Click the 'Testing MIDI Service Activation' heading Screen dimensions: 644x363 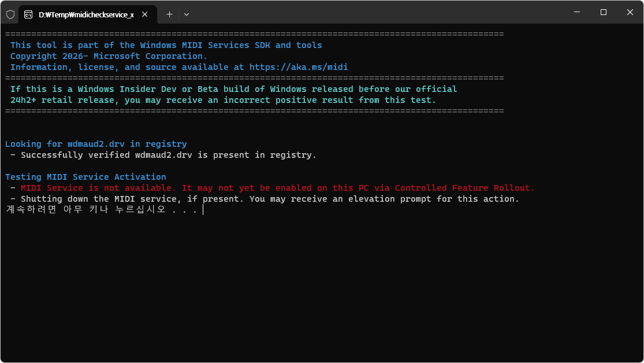(x=86, y=177)
